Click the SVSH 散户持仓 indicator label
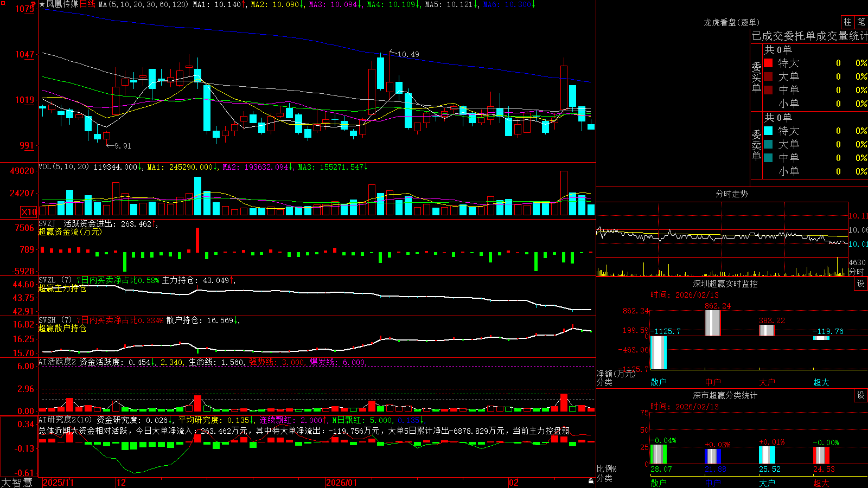The image size is (868, 488). [55, 320]
